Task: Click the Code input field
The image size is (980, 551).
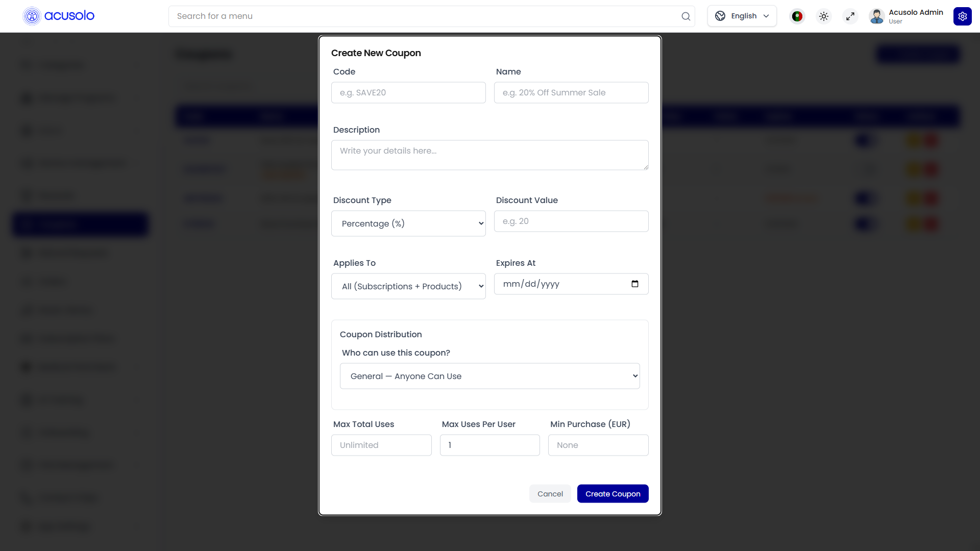Action: tap(408, 93)
